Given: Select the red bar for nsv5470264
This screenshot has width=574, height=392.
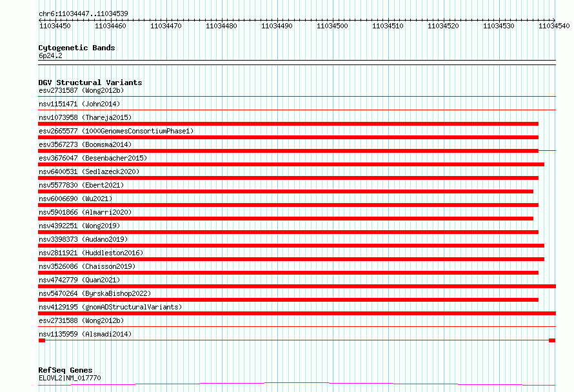Looking at the screenshot, I should (x=288, y=300).
